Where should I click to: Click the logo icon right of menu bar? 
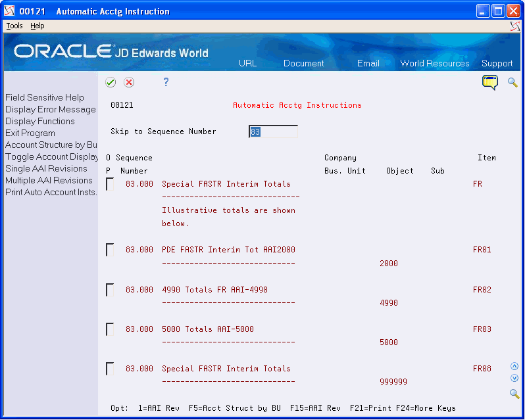pos(514,26)
